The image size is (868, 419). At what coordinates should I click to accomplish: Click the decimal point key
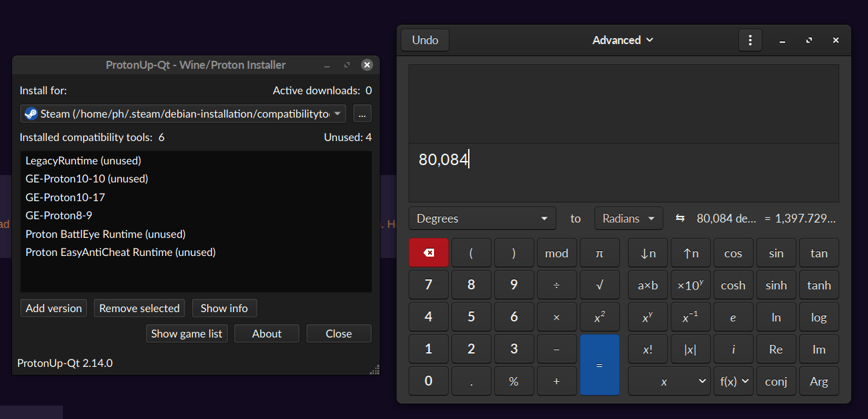coord(471,381)
